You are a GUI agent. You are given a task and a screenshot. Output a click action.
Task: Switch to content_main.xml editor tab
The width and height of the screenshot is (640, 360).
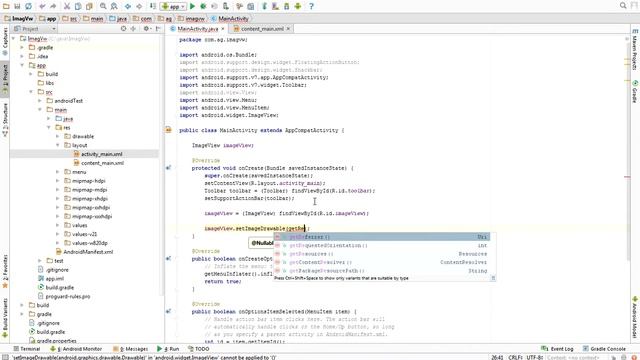262,29
